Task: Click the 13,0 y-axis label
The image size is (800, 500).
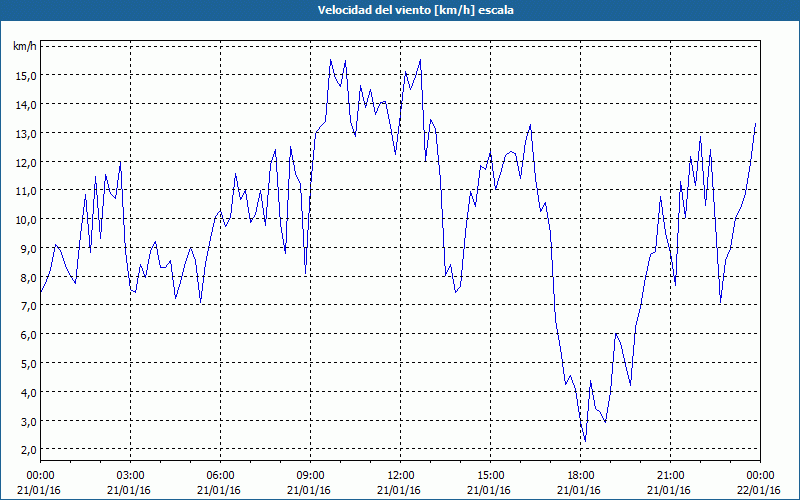Action: pos(26,133)
